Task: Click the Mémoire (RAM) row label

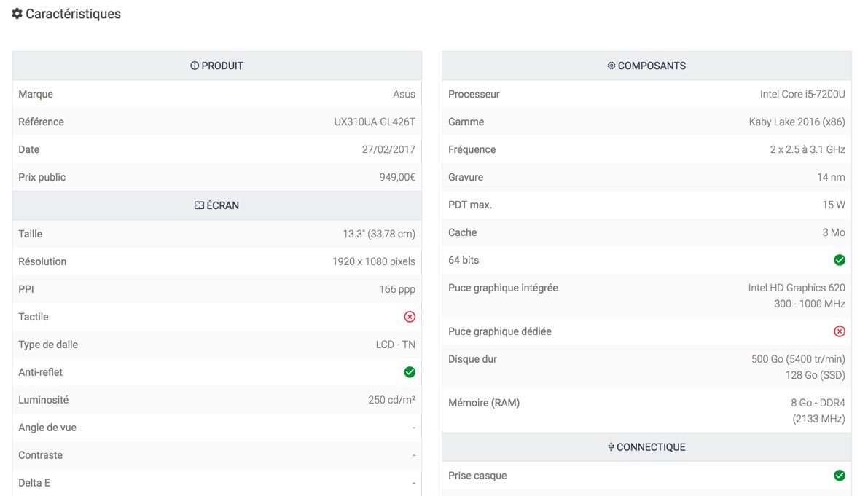Action: tap(484, 403)
